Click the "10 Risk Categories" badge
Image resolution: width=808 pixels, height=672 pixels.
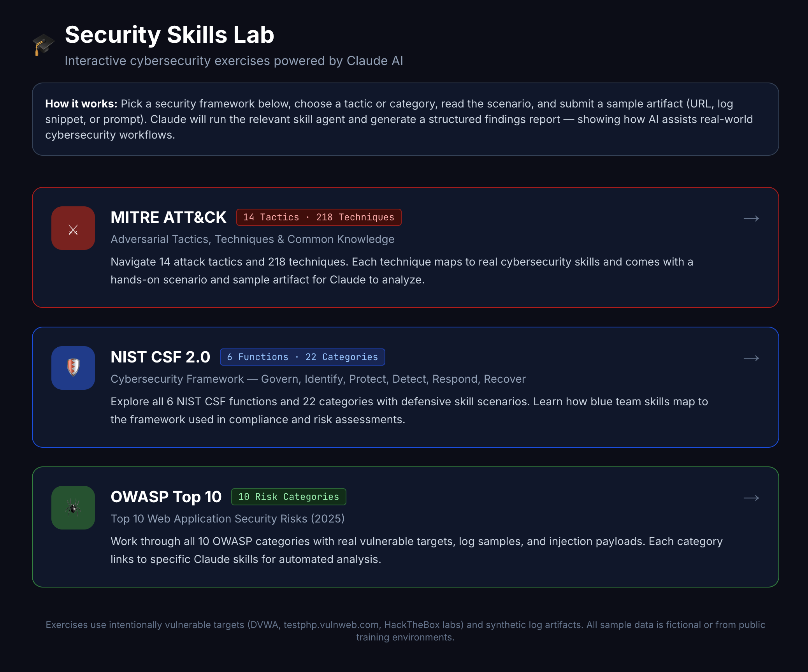coord(289,497)
